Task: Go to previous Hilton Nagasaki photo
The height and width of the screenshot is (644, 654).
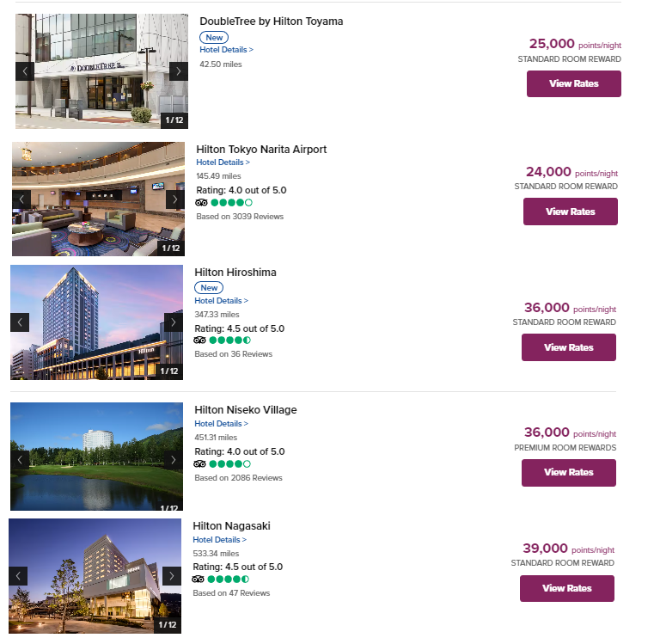Action: [18, 576]
